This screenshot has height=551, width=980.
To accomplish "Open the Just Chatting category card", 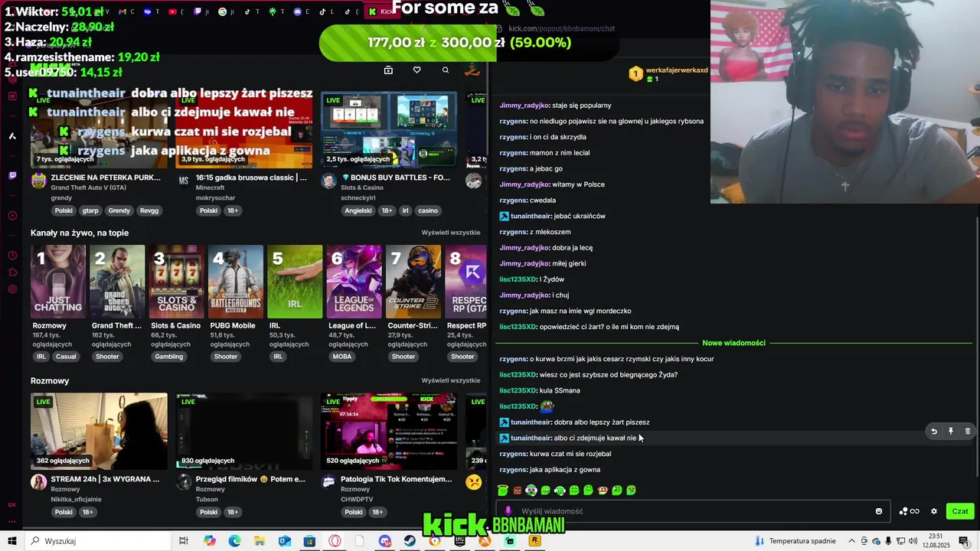I will click(x=58, y=282).
